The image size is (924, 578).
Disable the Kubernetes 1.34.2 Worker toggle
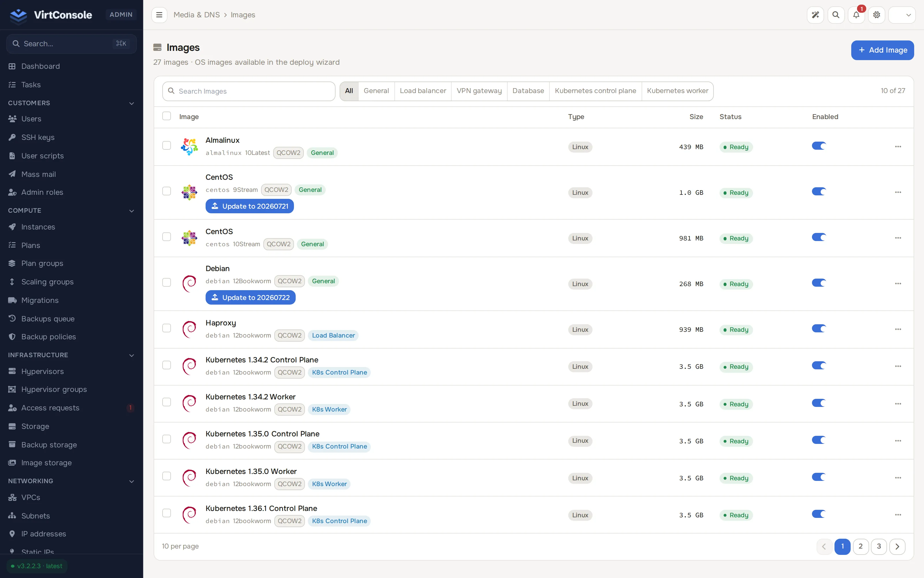point(819,403)
